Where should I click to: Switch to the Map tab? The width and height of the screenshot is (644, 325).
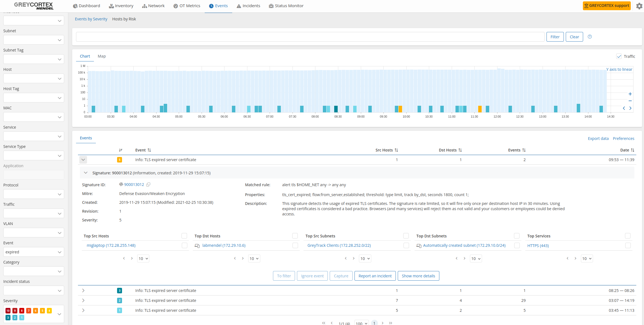[102, 56]
